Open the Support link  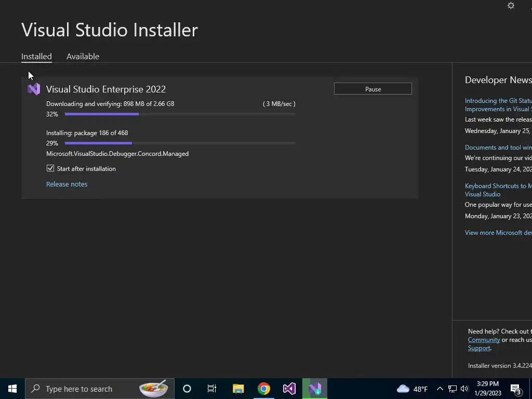(x=479, y=348)
